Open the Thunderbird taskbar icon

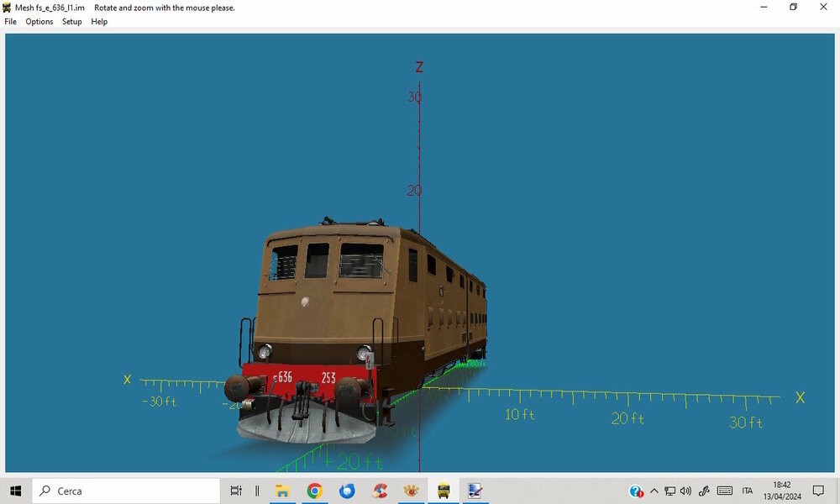(347, 491)
